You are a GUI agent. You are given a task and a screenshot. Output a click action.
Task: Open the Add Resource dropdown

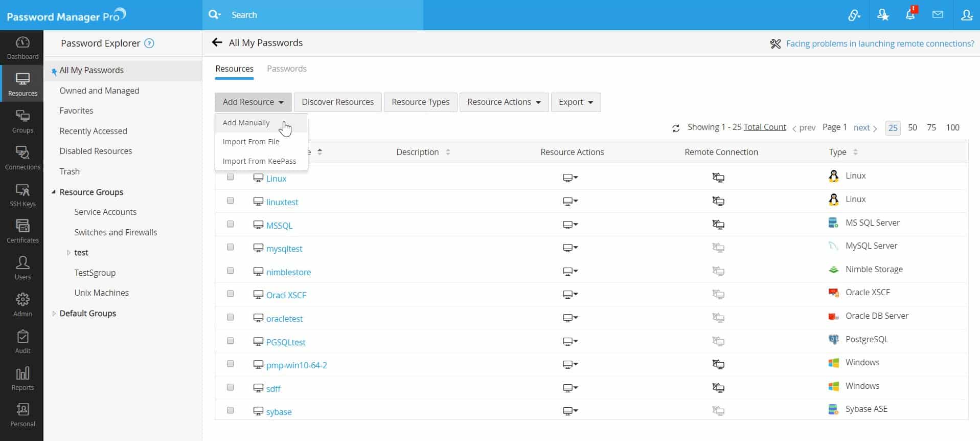click(253, 102)
